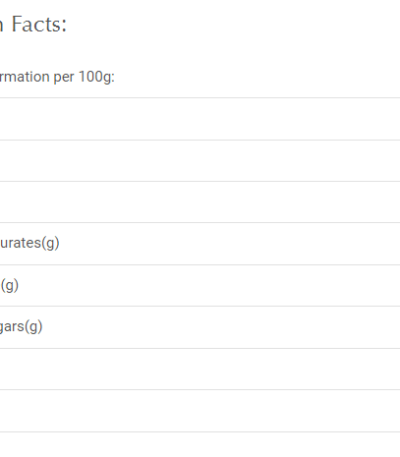
Task: Click the "Facts:" heading text
Action: coord(39,24)
